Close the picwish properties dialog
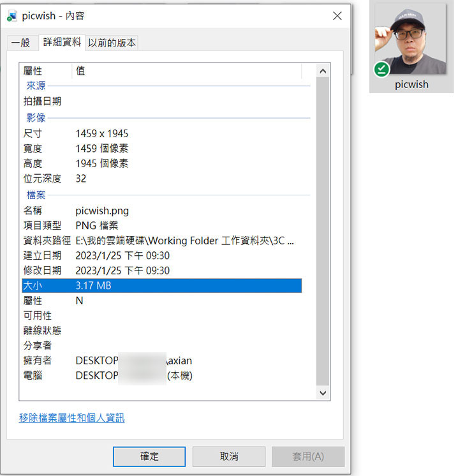472x476 pixels. (x=337, y=16)
